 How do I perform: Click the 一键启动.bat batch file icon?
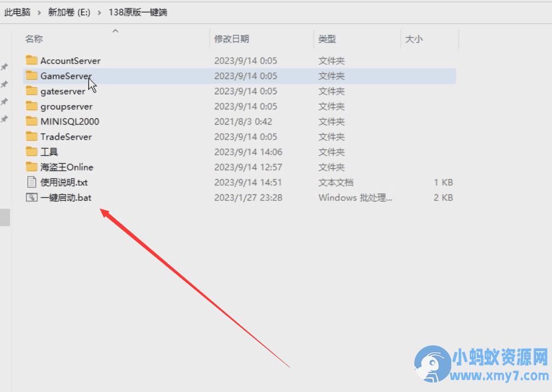(32, 197)
